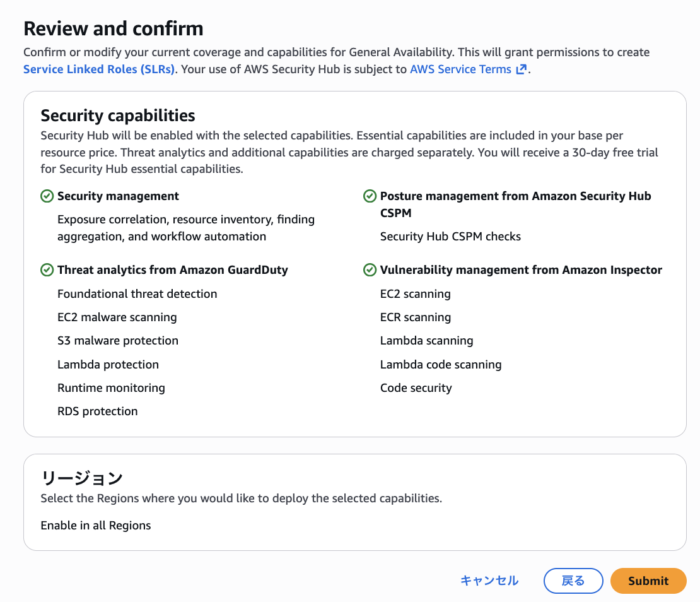
Task: Click the Security Hub CSPM checks text
Action: point(450,237)
